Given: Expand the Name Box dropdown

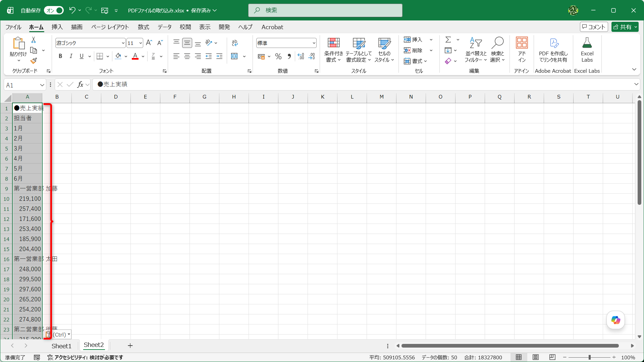Looking at the screenshot, I should pos(42,85).
